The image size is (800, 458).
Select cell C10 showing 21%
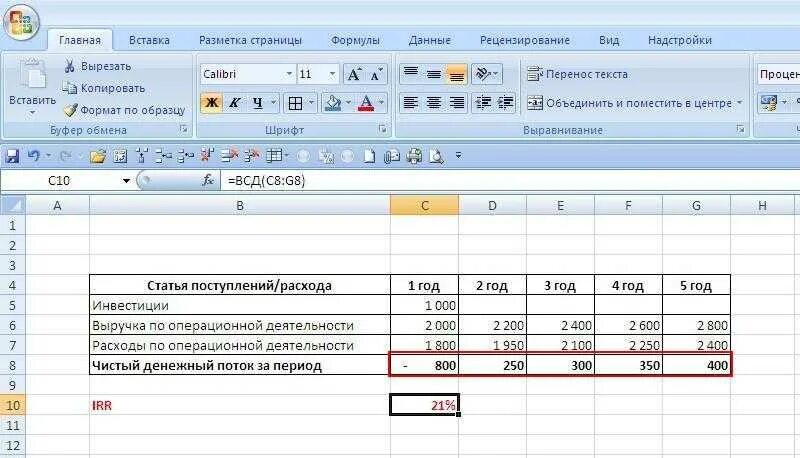(424, 405)
